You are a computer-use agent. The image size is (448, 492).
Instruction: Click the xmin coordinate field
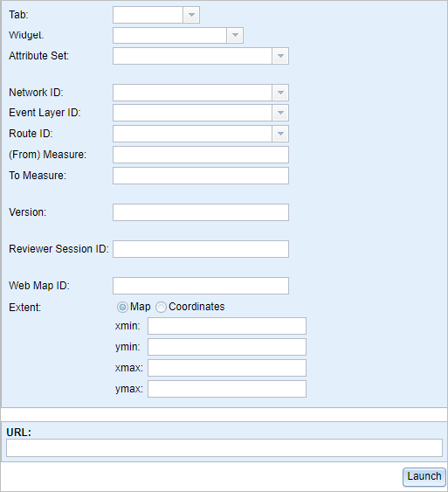pos(227,326)
